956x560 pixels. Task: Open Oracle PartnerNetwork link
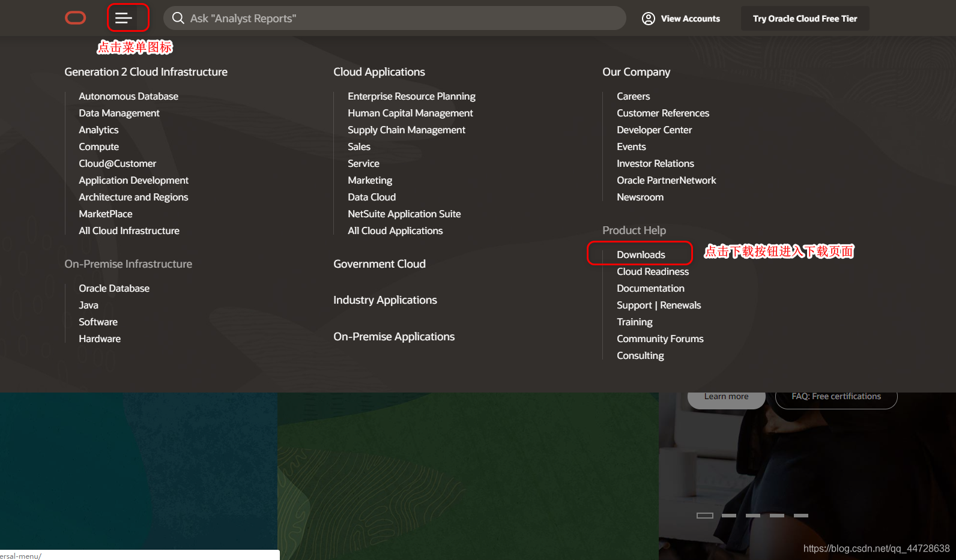[666, 180]
